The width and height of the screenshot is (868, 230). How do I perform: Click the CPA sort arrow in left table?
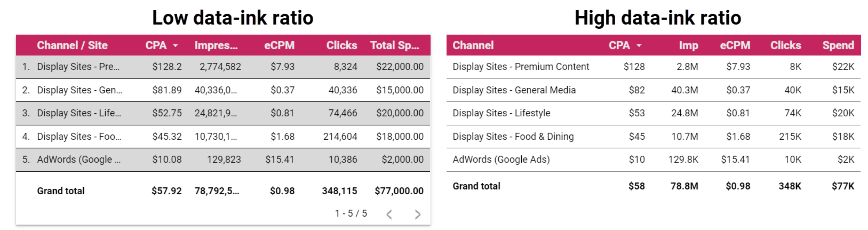[x=175, y=45]
